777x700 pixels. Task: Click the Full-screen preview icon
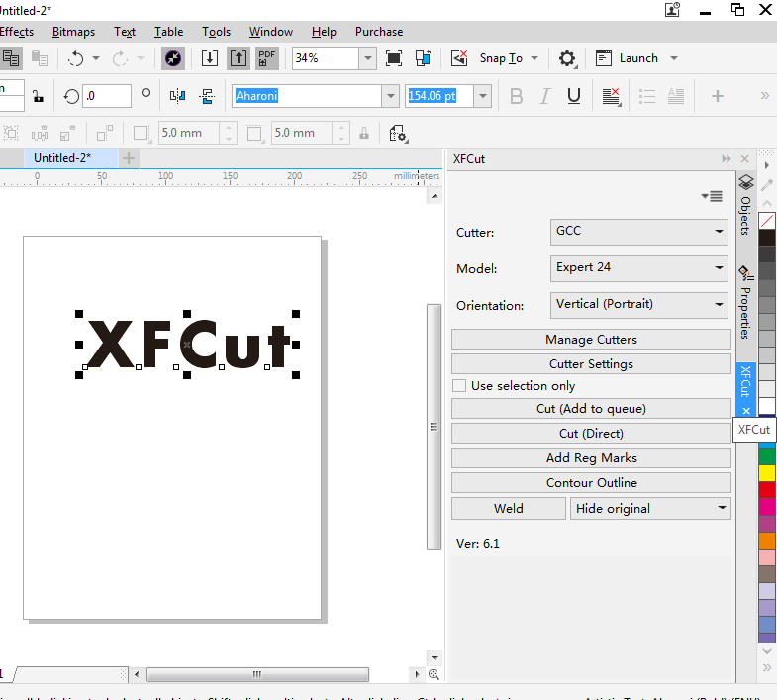[x=394, y=58]
